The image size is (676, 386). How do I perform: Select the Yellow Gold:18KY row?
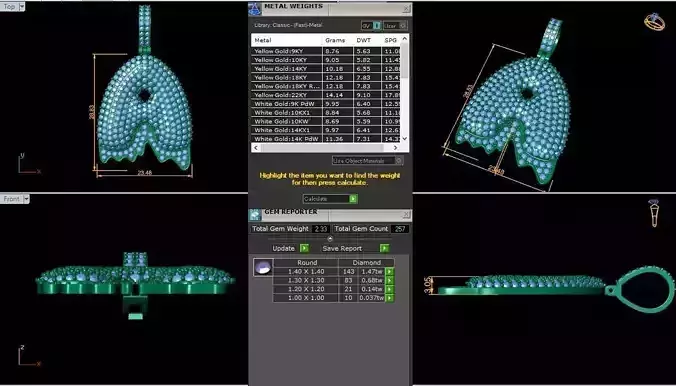pos(326,77)
